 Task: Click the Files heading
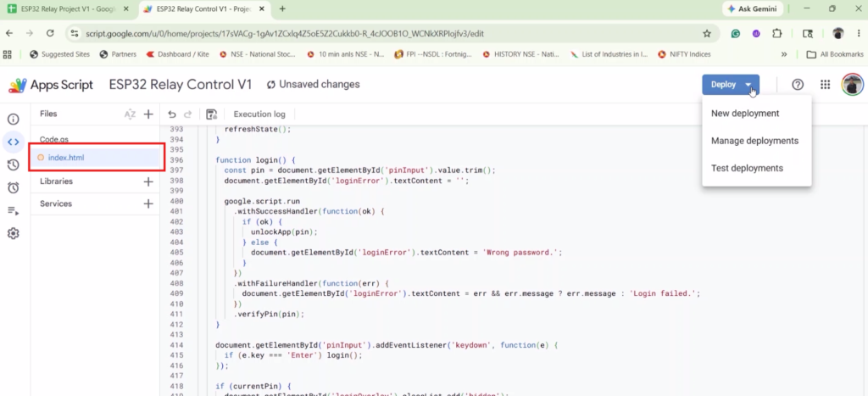(x=48, y=114)
